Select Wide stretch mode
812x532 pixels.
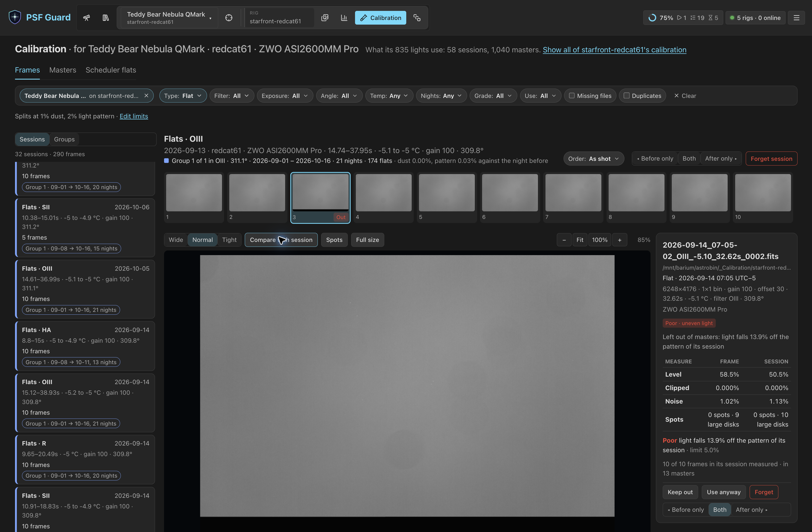coord(176,240)
